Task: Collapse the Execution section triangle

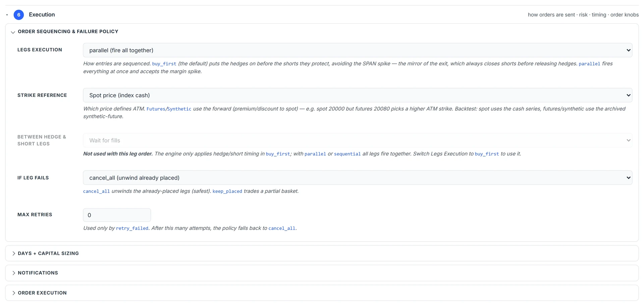Action: point(7,15)
